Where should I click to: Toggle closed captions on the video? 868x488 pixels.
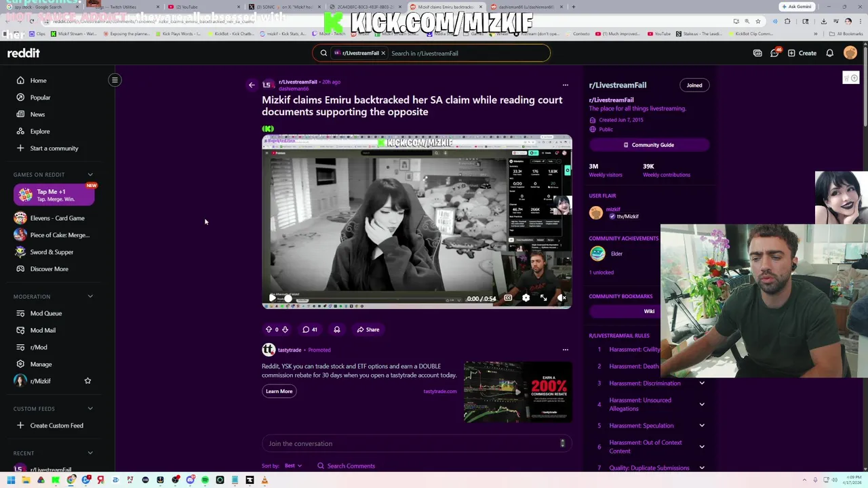click(508, 298)
